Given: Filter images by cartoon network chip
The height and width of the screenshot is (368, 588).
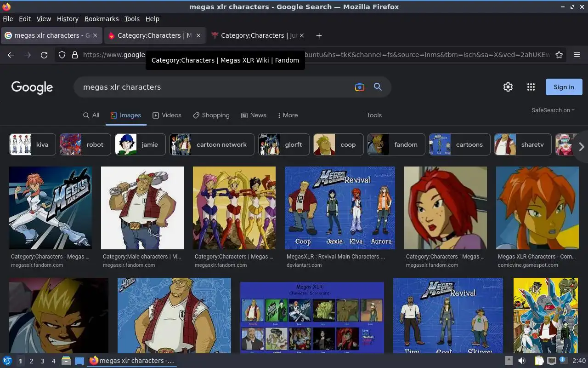Looking at the screenshot, I should click(212, 144).
